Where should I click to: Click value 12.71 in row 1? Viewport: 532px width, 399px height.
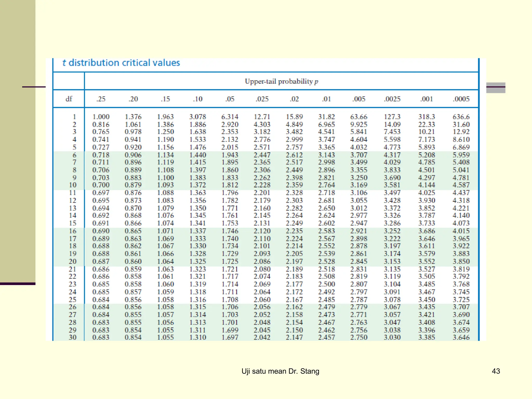coord(262,117)
